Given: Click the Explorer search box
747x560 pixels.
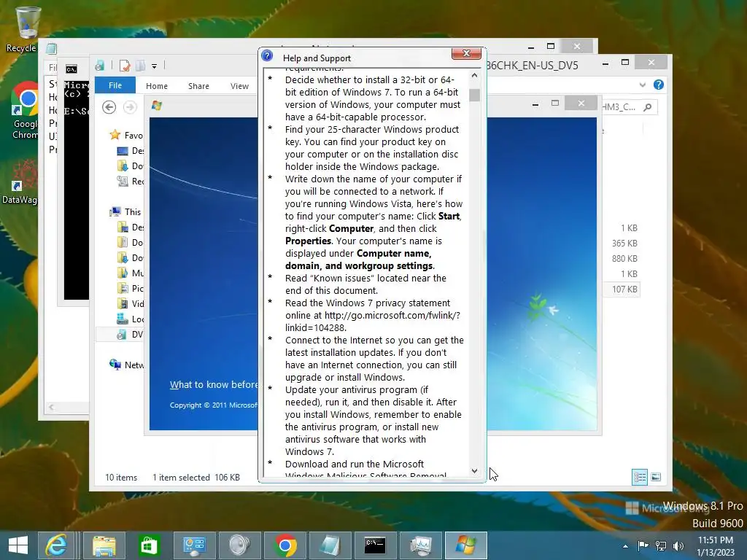Looking at the screenshot, I should [x=629, y=107].
